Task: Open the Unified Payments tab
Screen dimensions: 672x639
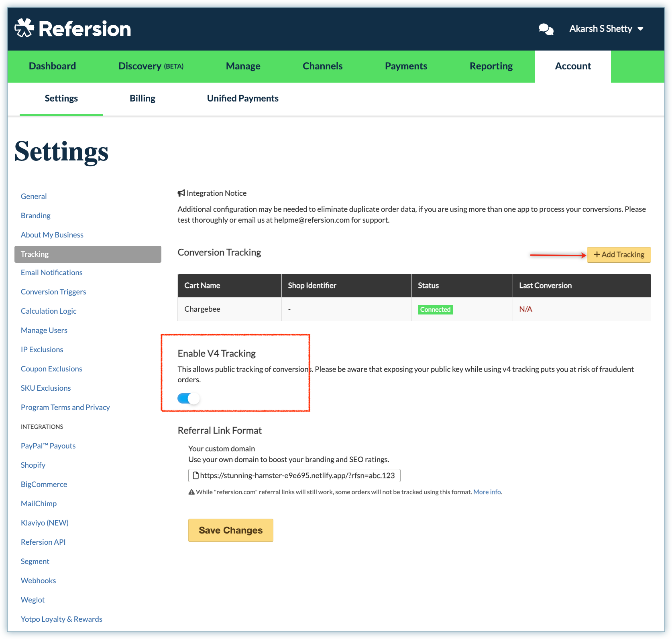Action: point(242,98)
